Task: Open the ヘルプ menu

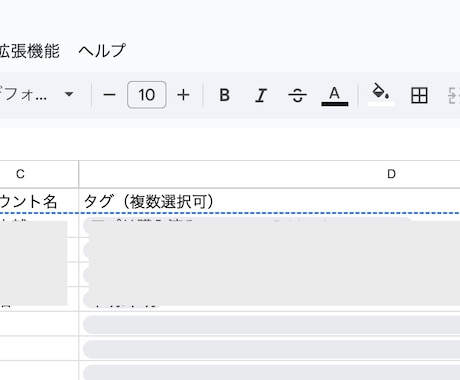Action: (x=102, y=51)
